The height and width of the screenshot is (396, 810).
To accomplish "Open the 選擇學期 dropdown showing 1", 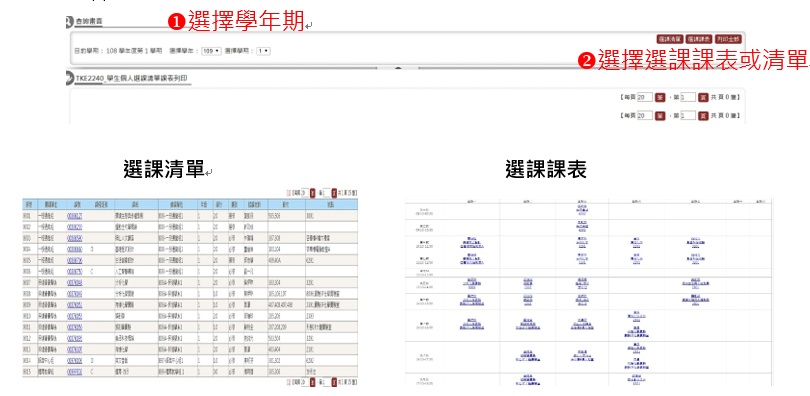I will [x=263, y=51].
